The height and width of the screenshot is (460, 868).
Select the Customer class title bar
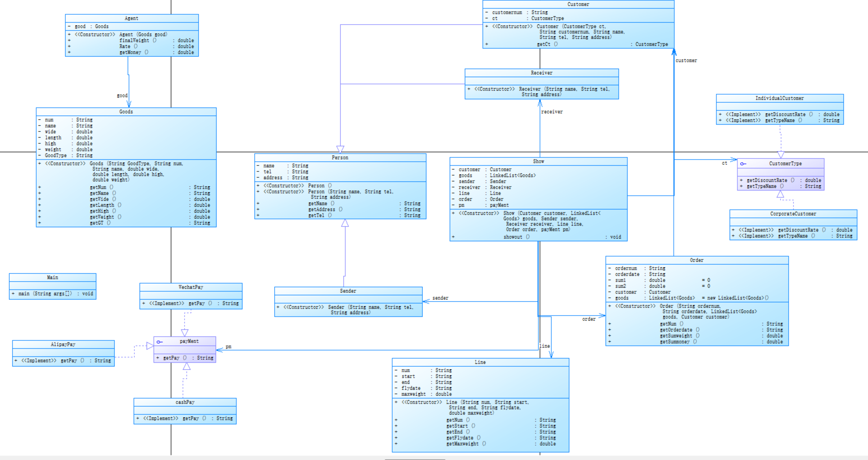(x=578, y=4)
